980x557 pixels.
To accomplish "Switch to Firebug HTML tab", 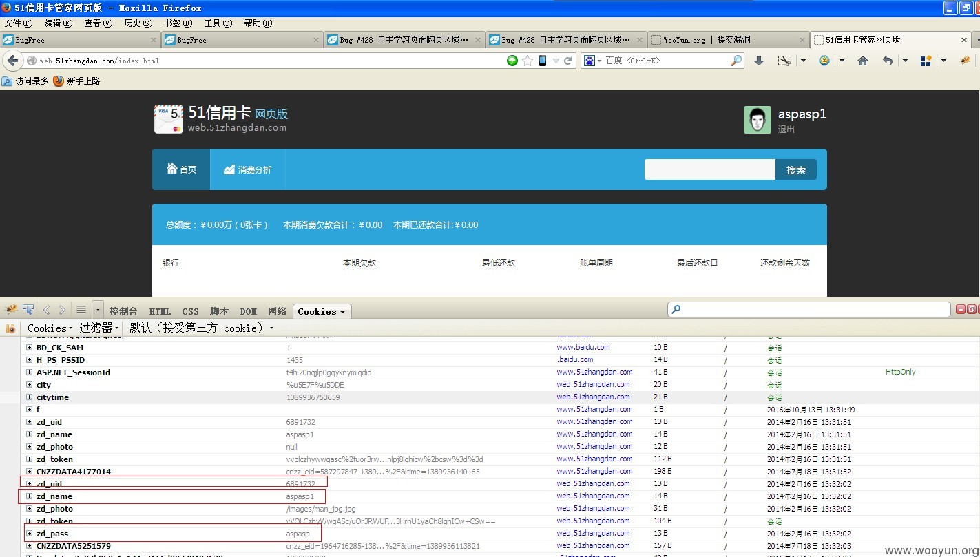I will (160, 311).
